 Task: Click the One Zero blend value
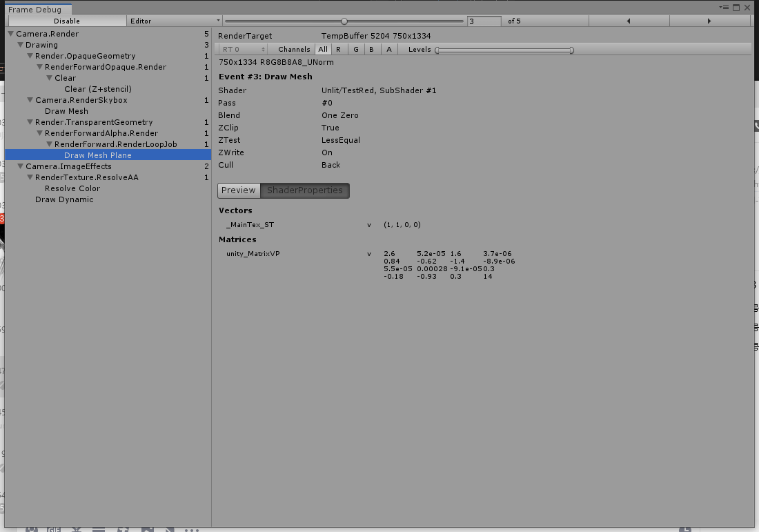[339, 115]
